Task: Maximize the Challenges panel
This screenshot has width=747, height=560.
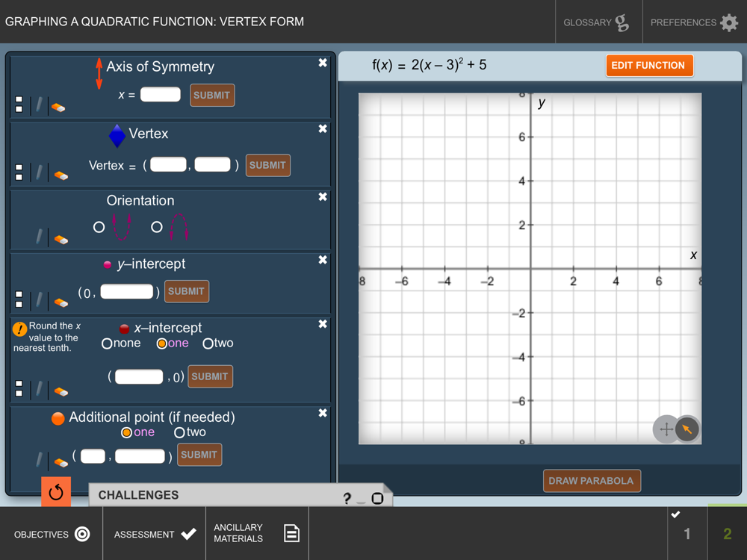Action: [377, 499]
